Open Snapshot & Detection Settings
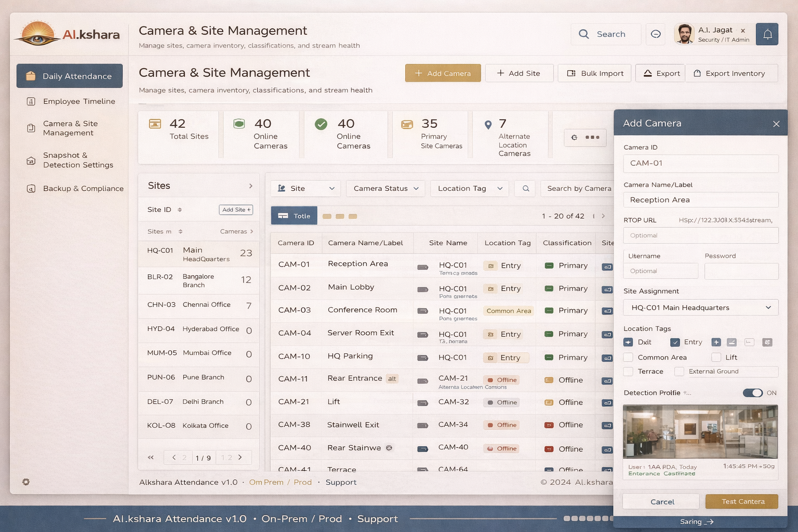Screen dimensions: 798x532 [x=70, y=160]
